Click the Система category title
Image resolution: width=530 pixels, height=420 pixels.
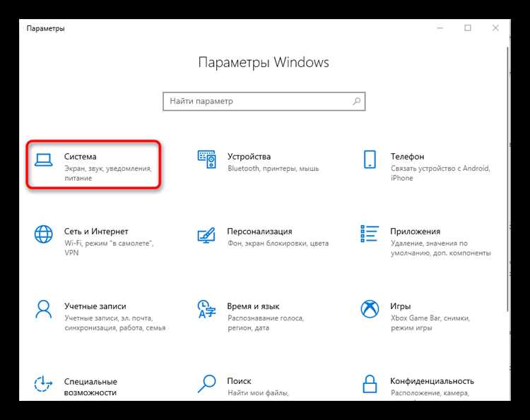tap(81, 157)
